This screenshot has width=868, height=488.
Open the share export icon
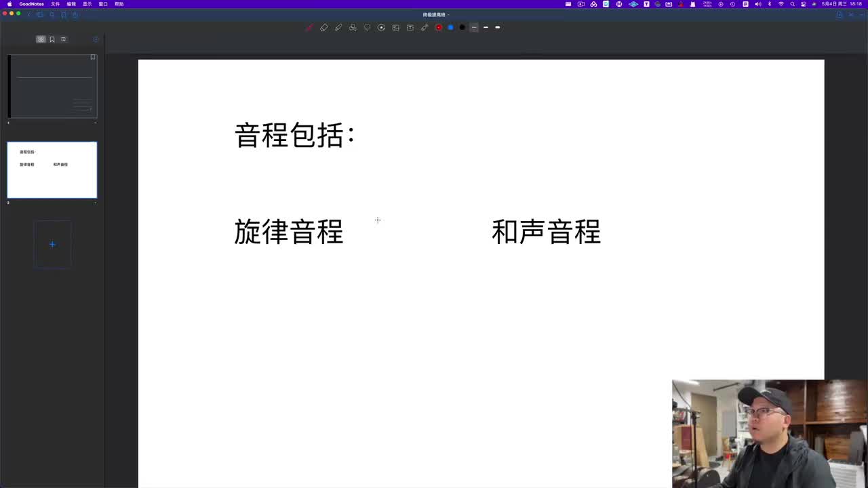coord(75,14)
